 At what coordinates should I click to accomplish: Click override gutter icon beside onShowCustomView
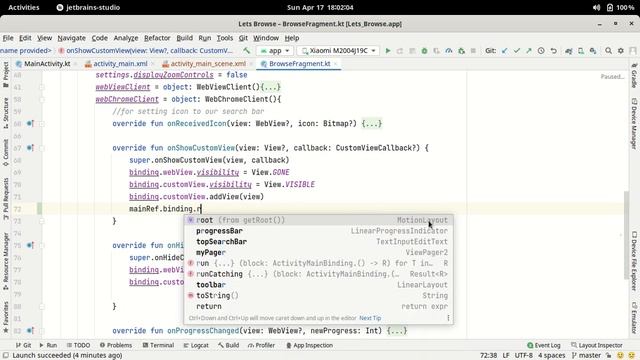tap(30, 148)
